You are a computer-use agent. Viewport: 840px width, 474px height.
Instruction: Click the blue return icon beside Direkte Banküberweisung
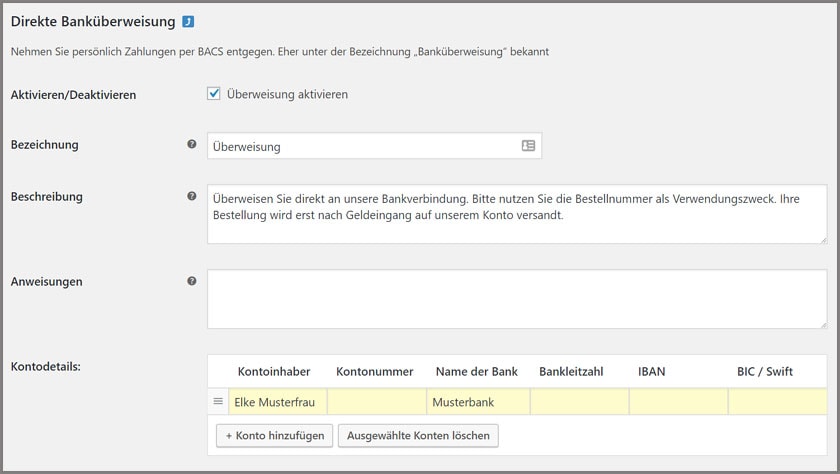point(188,21)
